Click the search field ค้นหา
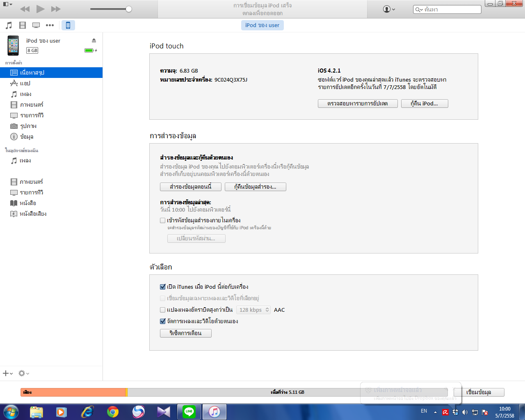The image size is (525, 420). pos(447,9)
